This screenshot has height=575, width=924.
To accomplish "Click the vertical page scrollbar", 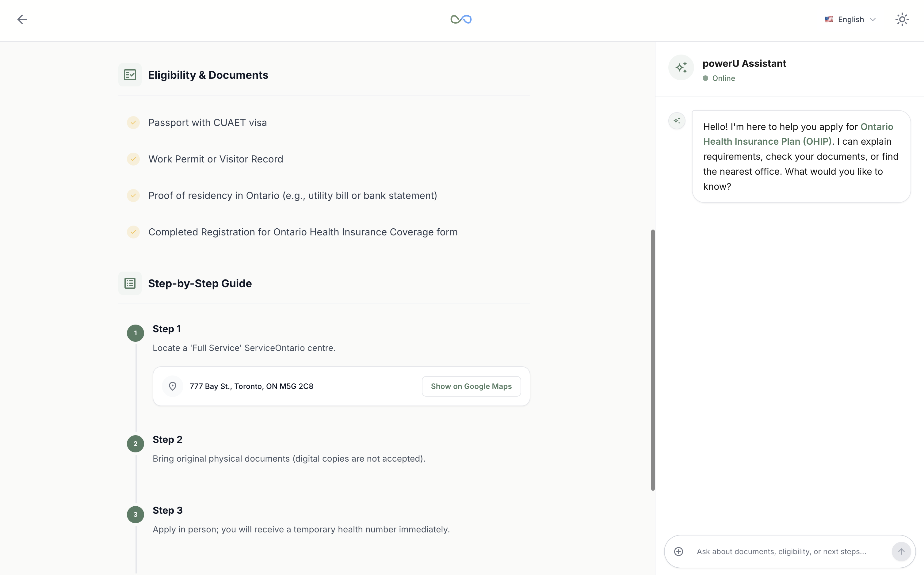I will 652,360.
